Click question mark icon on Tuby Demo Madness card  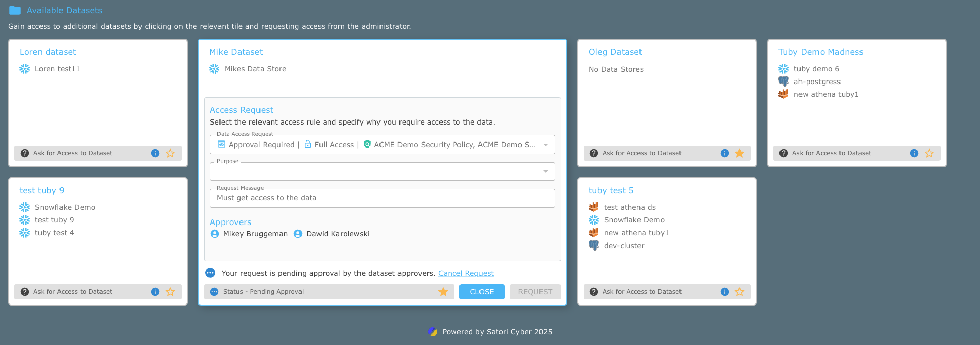[x=784, y=153]
